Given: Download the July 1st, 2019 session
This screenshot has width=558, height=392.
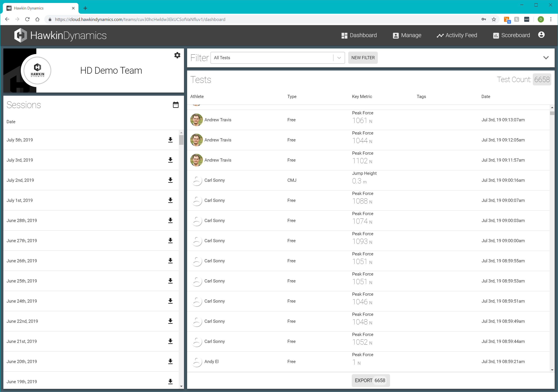Looking at the screenshot, I should (x=170, y=200).
